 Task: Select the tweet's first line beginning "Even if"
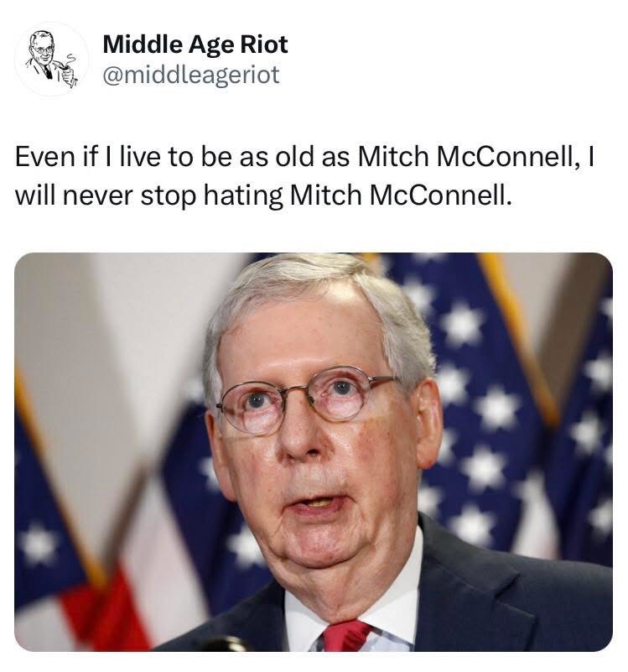(x=305, y=156)
